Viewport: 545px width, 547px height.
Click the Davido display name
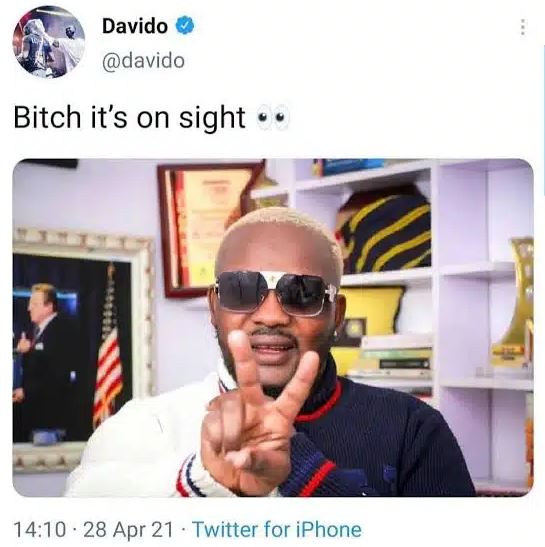pyautogui.click(x=135, y=26)
